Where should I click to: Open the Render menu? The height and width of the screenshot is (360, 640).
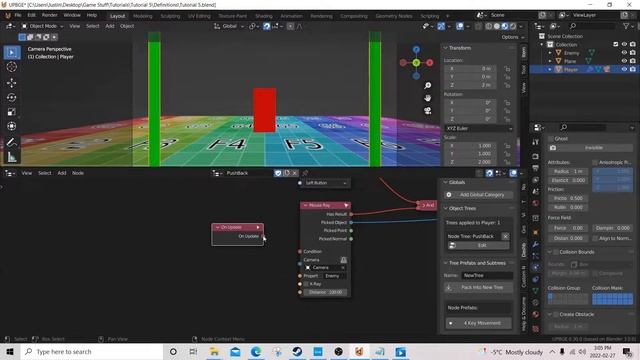(49, 15)
